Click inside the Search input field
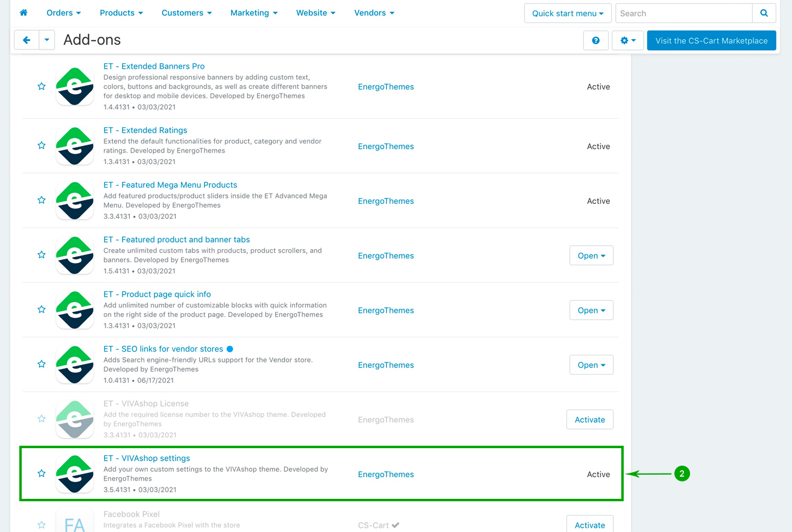The height and width of the screenshot is (532, 792). tap(683, 13)
